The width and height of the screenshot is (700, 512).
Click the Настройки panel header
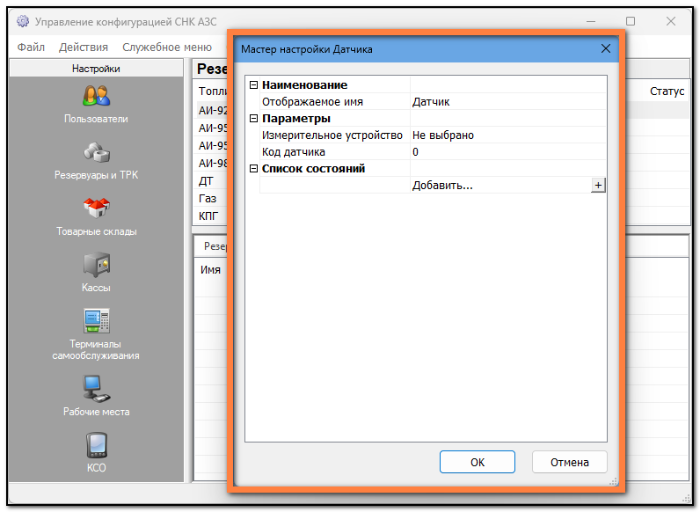pos(96,68)
